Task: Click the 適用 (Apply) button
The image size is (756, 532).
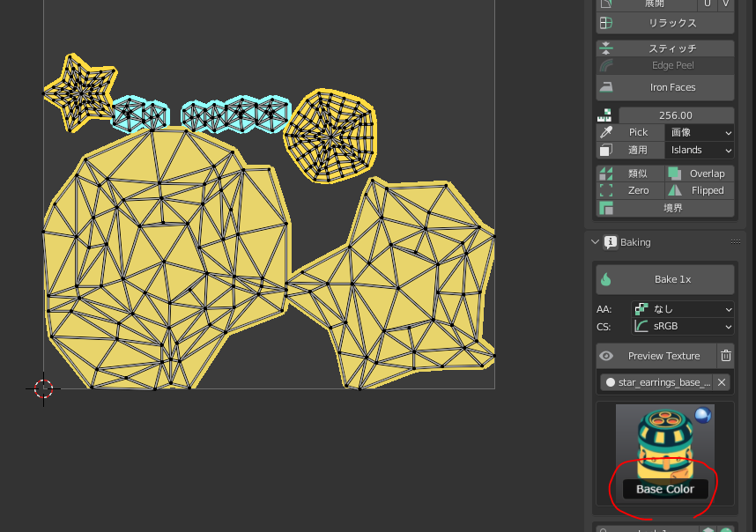Action: click(629, 150)
